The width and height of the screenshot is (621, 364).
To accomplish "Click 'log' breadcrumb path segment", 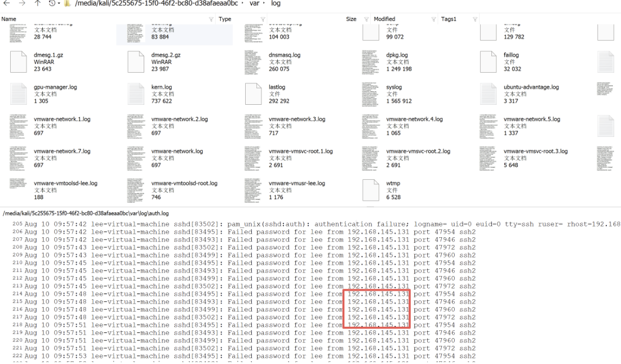I will [x=276, y=4].
